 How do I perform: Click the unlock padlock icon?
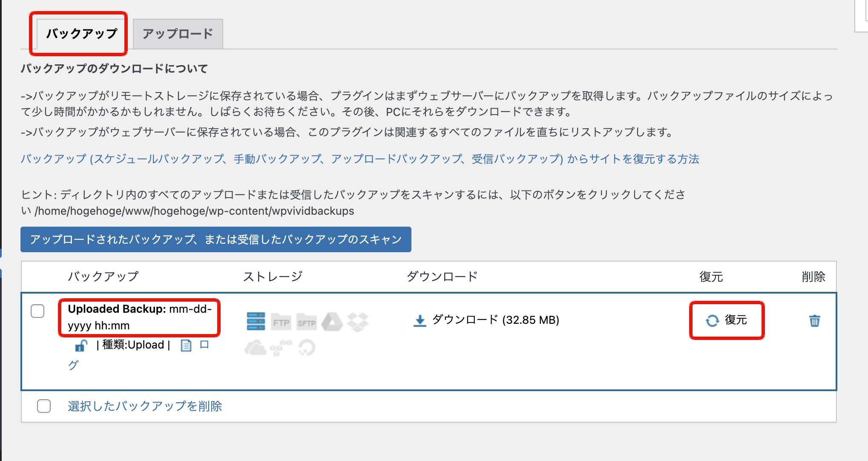[x=81, y=345]
